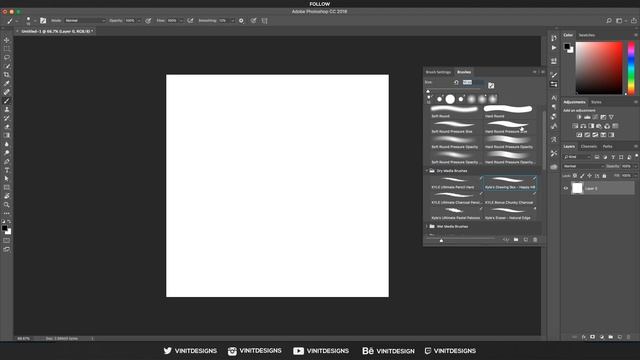Open Opacity dropdown arrow in options bar
Image resolution: width=640 pixels, height=360 pixels.
[139, 20]
